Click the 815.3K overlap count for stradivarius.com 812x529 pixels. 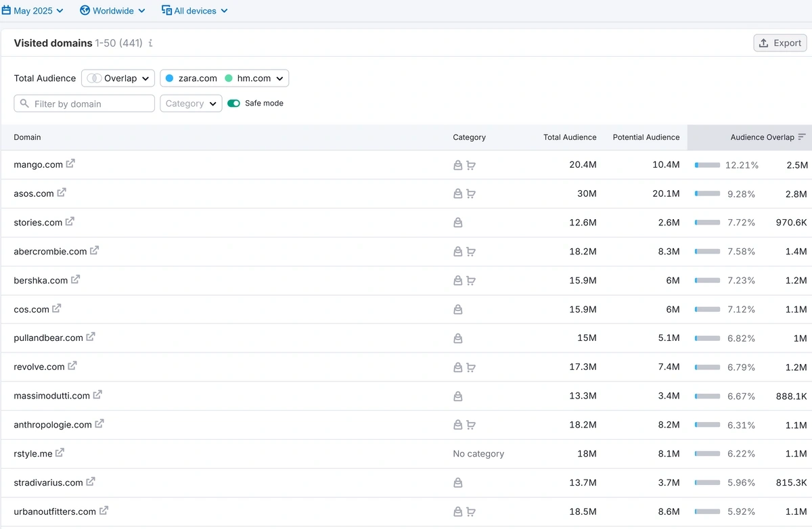click(791, 483)
